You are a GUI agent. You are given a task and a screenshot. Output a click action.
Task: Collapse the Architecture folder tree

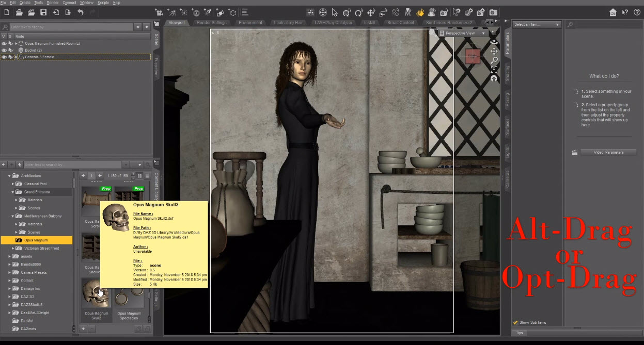pyautogui.click(x=9, y=176)
